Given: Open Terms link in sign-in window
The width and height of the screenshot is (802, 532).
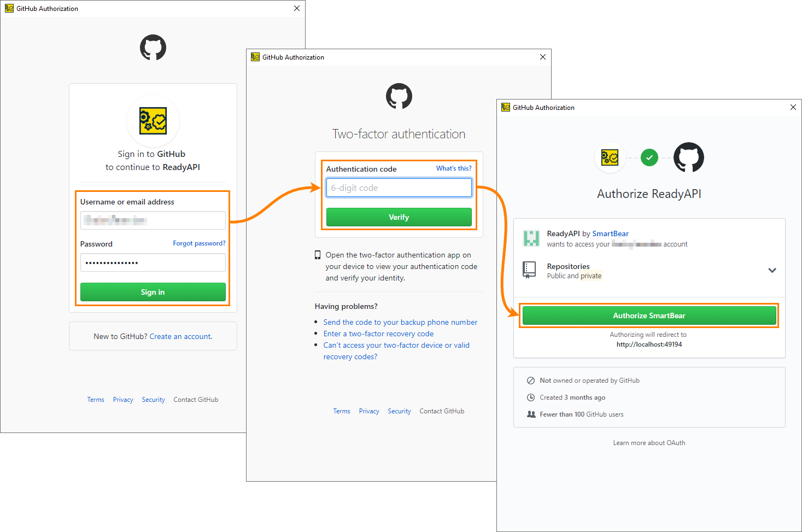Looking at the screenshot, I should pyautogui.click(x=96, y=400).
